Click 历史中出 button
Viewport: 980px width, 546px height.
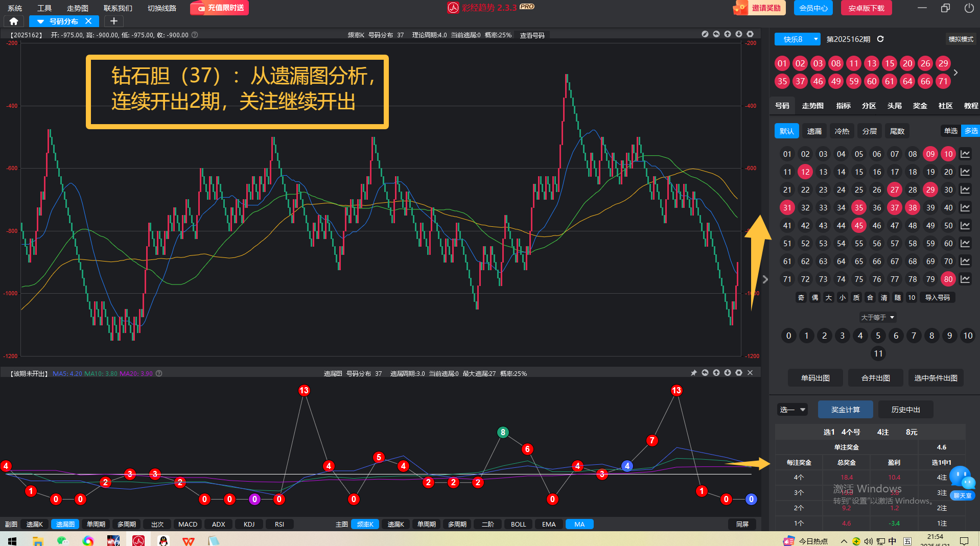pos(906,410)
